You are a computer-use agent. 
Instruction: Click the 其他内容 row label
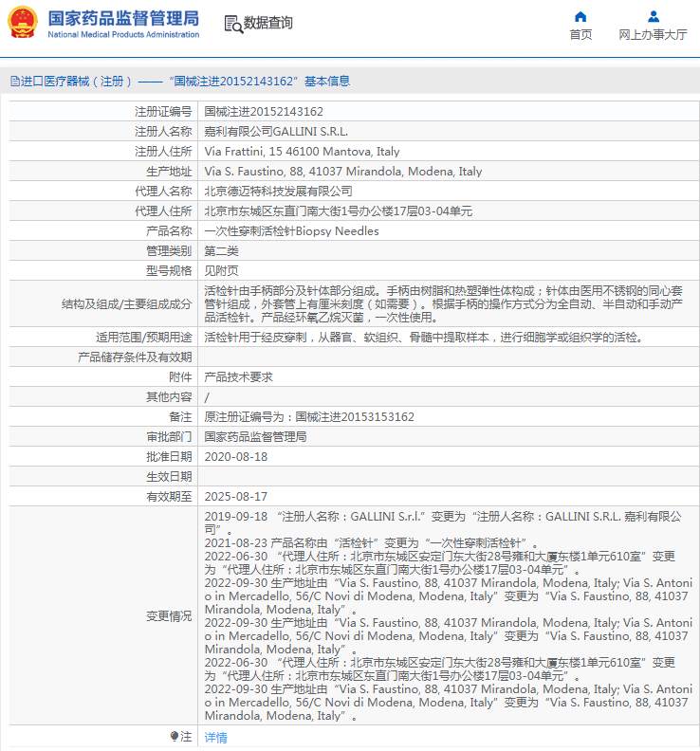(169, 397)
